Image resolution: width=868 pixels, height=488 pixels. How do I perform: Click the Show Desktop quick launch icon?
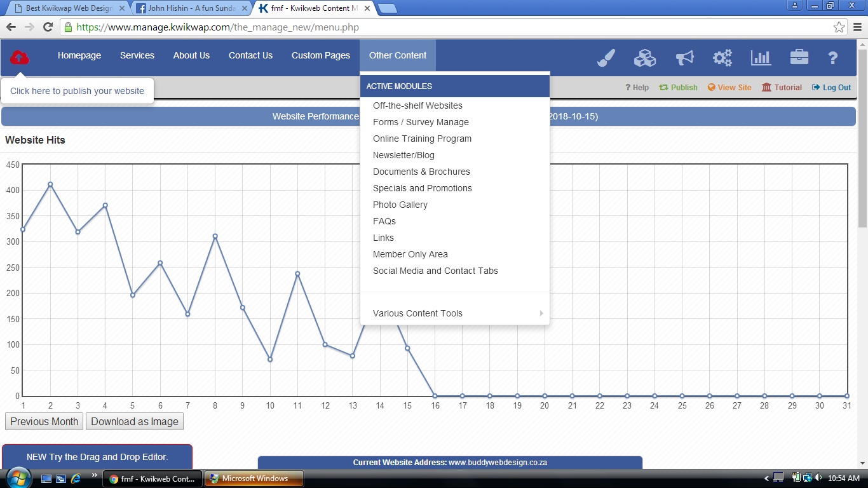[x=46, y=478]
